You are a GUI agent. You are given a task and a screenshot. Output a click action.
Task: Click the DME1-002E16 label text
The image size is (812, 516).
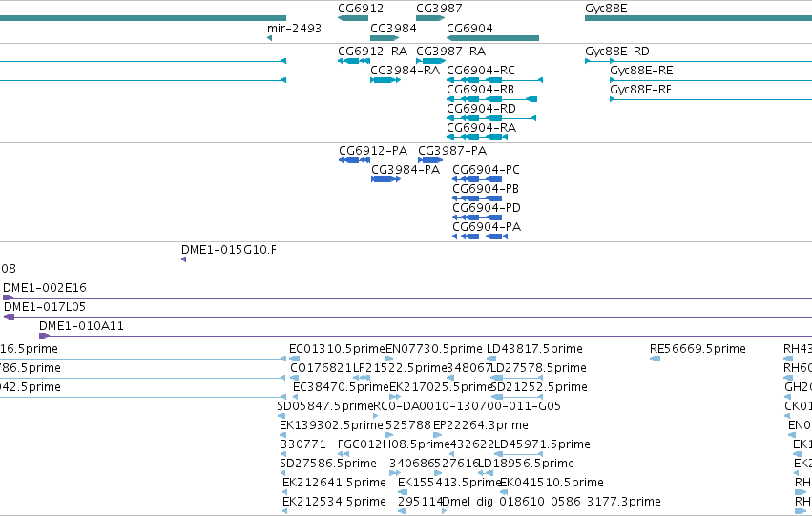[x=45, y=288]
